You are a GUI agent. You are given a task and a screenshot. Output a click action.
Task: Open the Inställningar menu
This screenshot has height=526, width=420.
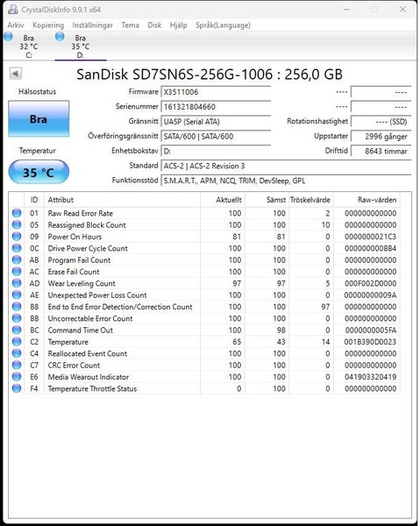pyautogui.click(x=93, y=25)
